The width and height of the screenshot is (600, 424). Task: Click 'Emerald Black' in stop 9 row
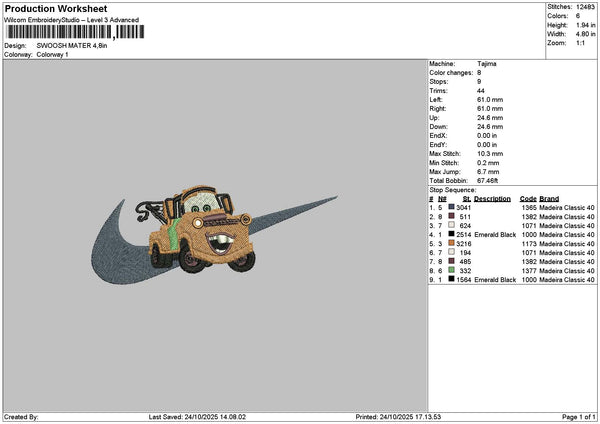coord(495,280)
